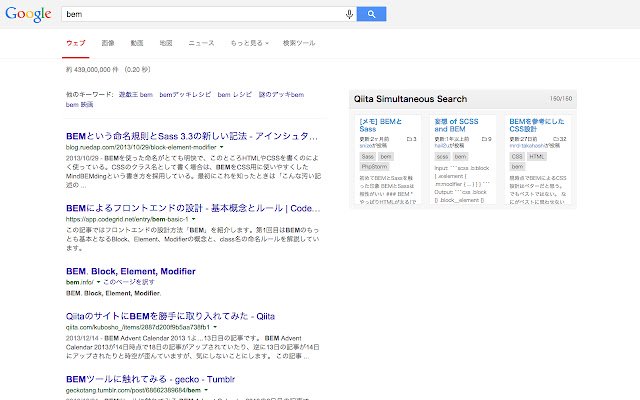Click related keyword 謎のデッキbem
The width and height of the screenshot is (640, 400).
point(281,95)
